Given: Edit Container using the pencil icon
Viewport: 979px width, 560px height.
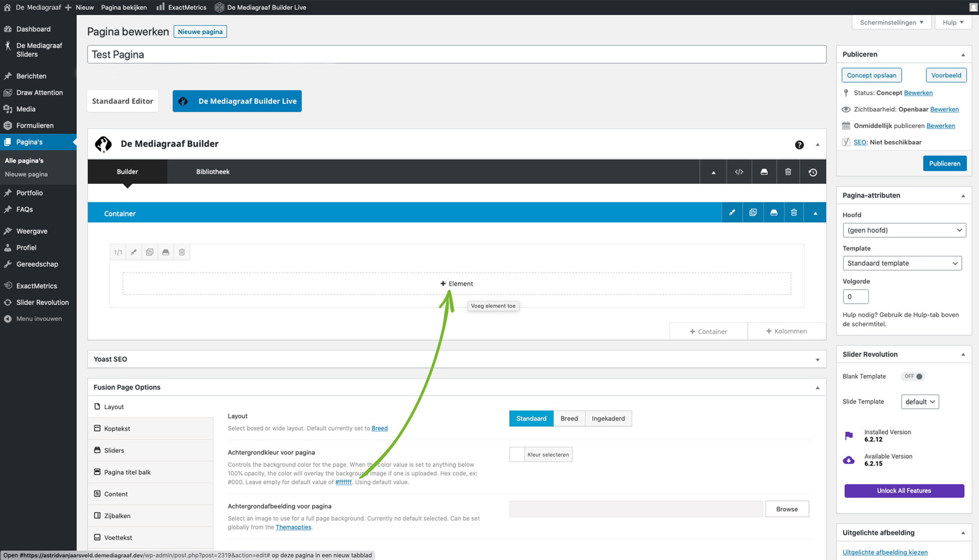Looking at the screenshot, I should 732,213.
